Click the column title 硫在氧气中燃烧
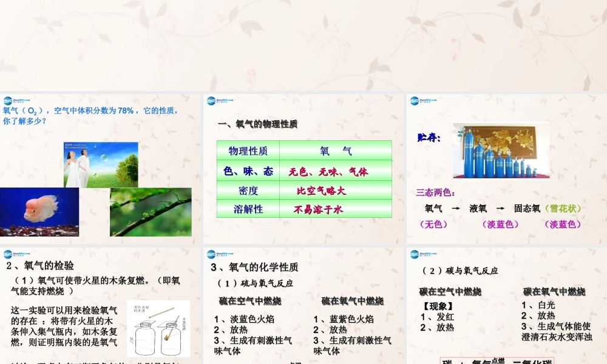 [352, 301]
